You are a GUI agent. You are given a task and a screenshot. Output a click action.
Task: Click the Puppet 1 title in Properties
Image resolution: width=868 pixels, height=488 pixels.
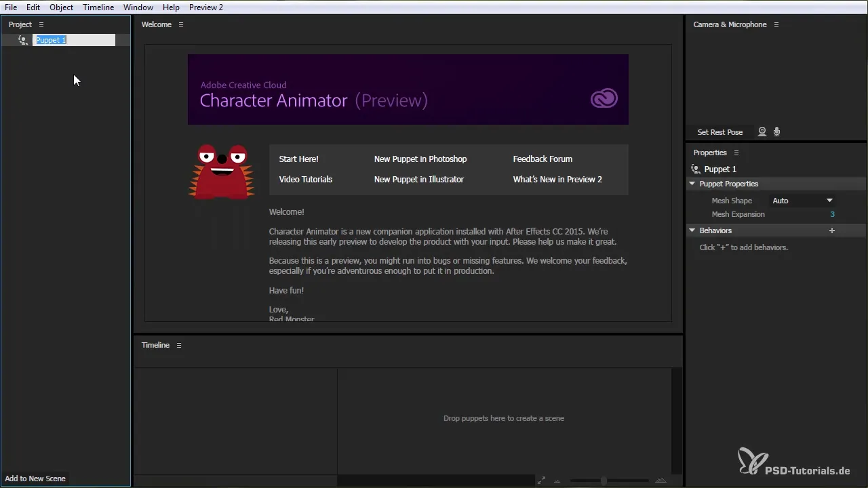click(x=720, y=169)
